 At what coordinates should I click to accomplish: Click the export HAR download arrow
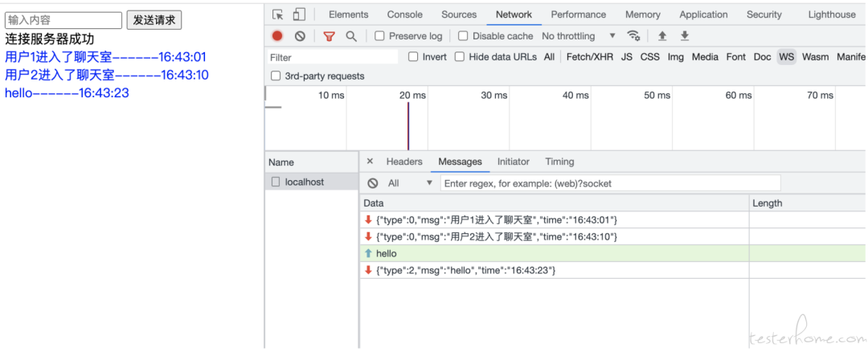click(685, 36)
